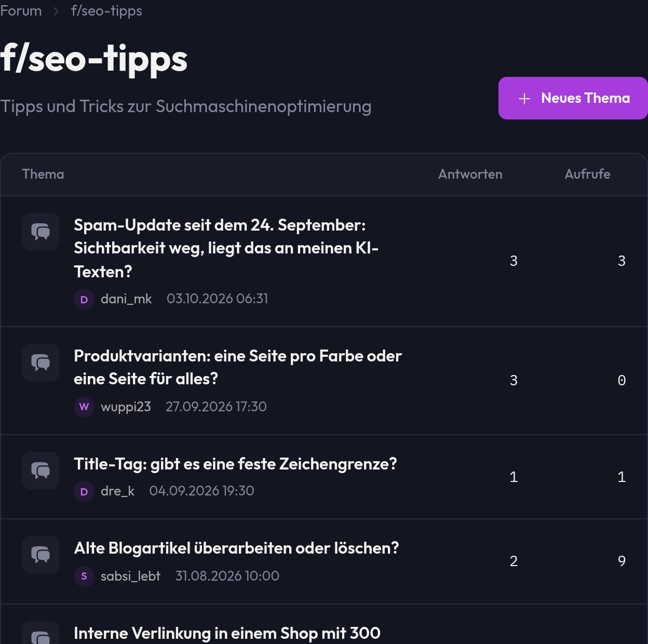Open f/seo-tipps breadcrumb link
The height and width of the screenshot is (644, 648).
pyautogui.click(x=106, y=10)
